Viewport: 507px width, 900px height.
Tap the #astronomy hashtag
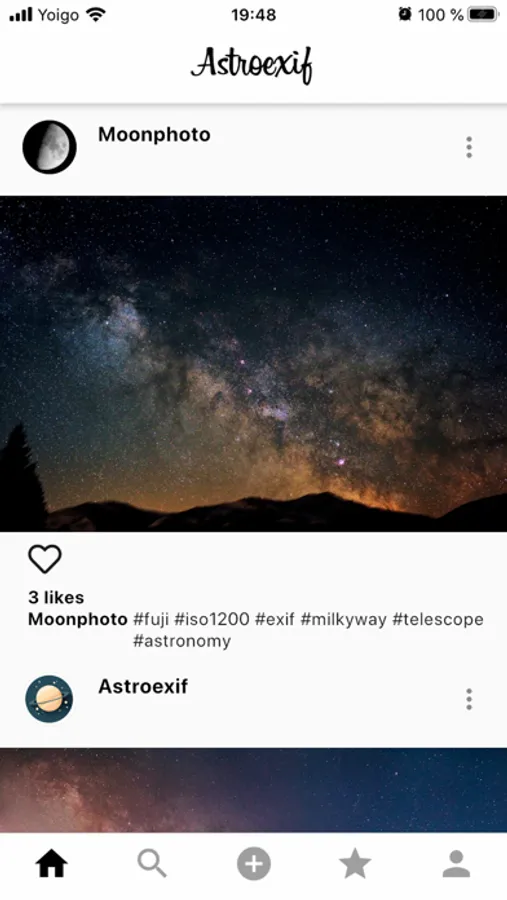click(182, 641)
